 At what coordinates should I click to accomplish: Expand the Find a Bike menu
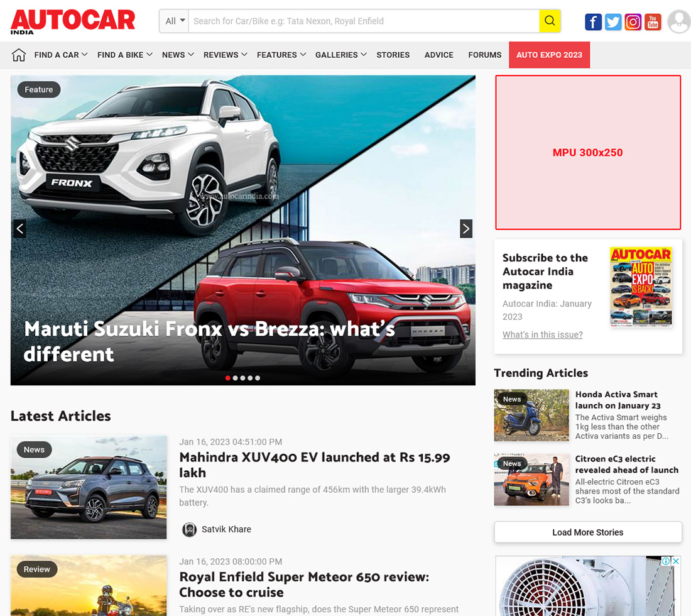(125, 55)
